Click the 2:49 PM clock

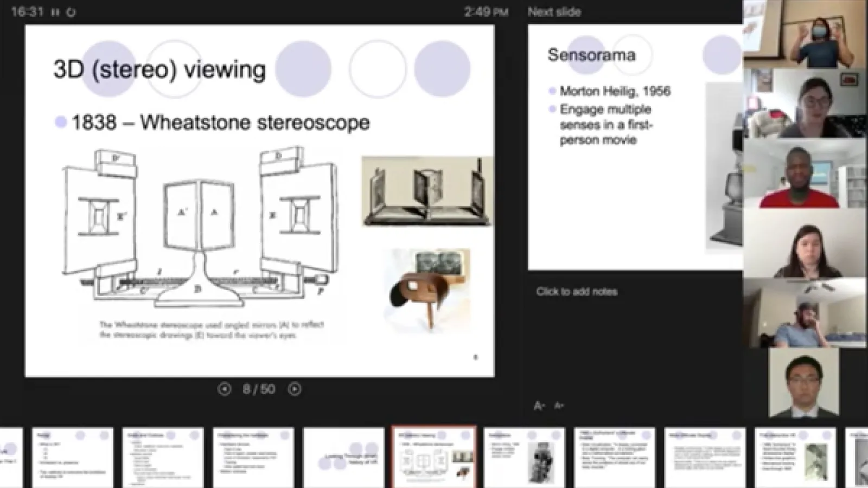click(486, 12)
